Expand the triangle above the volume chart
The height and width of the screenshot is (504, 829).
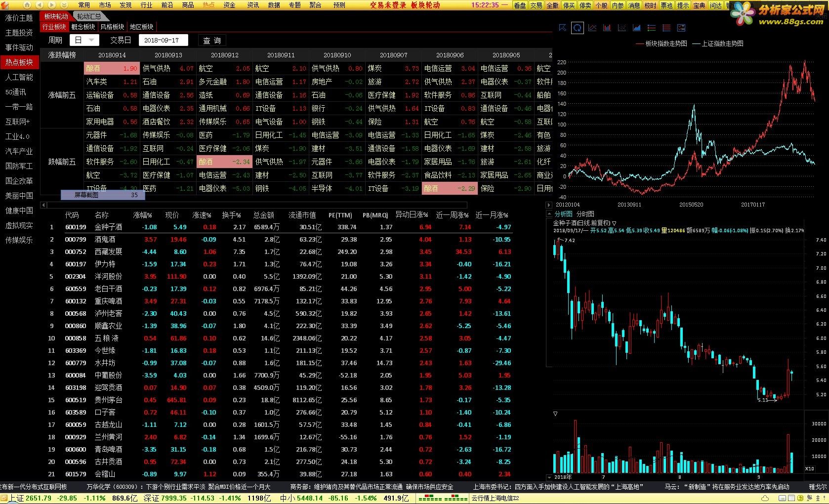555,414
